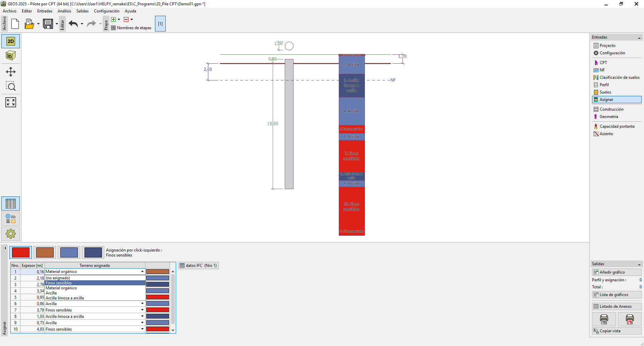
Task: Select the pan/move view tool
Action: (x=11, y=72)
